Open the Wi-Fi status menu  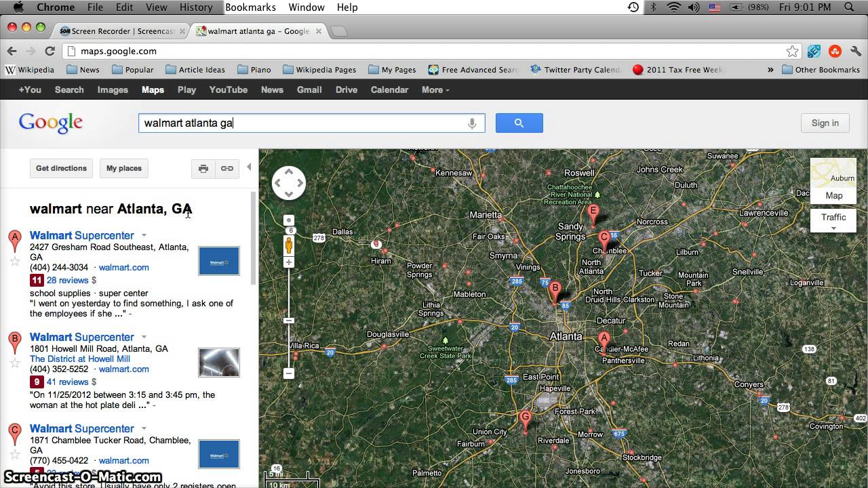pyautogui.click(x=673, y=7)
